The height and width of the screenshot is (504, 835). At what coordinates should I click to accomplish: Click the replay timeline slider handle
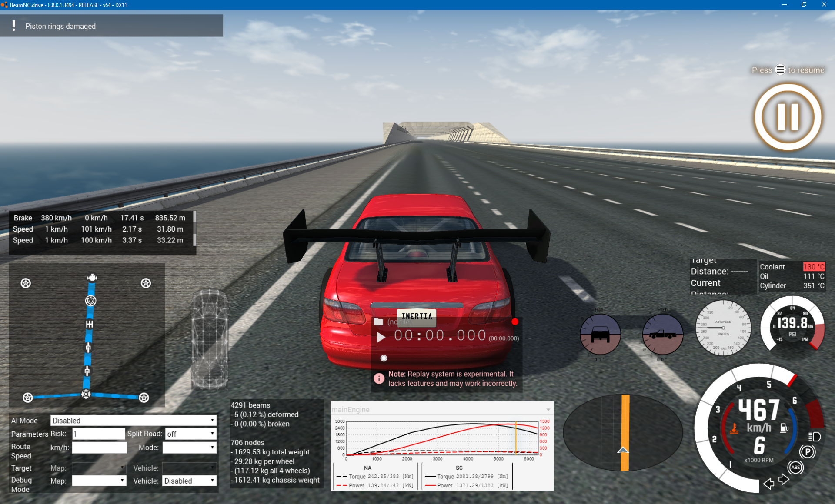(384, 358)
